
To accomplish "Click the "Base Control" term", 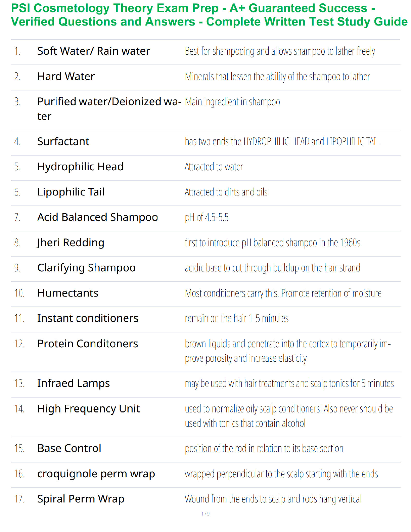I will tap(69, 448).
